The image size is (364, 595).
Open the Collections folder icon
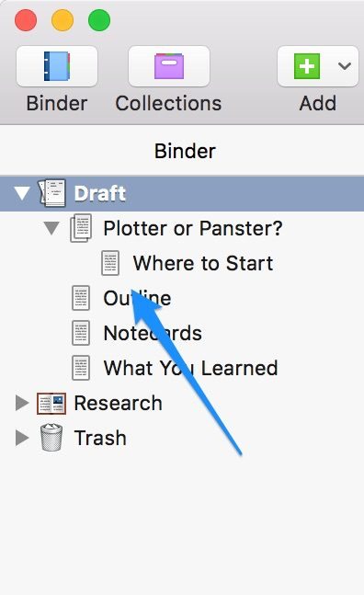[169, 66]
